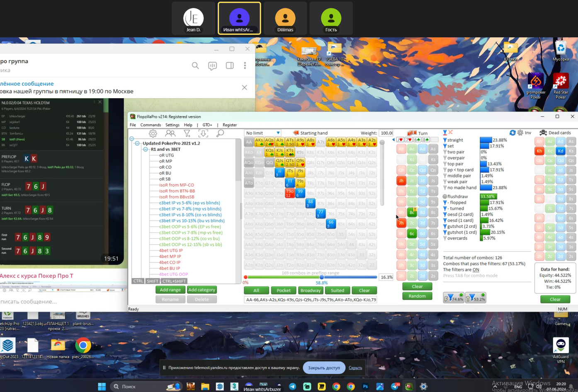Screen dimensions: 578x392
Task: Click the blue refresh arrows icon
Action: tap(512, 133)
